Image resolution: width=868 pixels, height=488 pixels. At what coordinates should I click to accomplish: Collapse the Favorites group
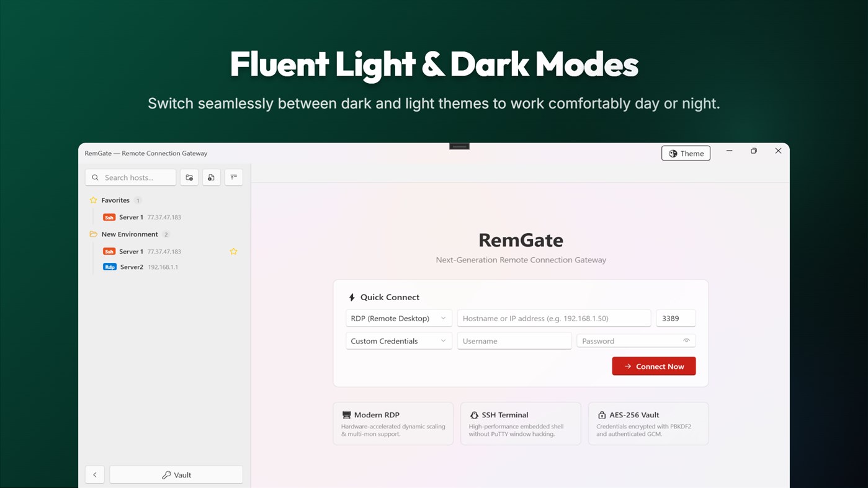[115, 200]
